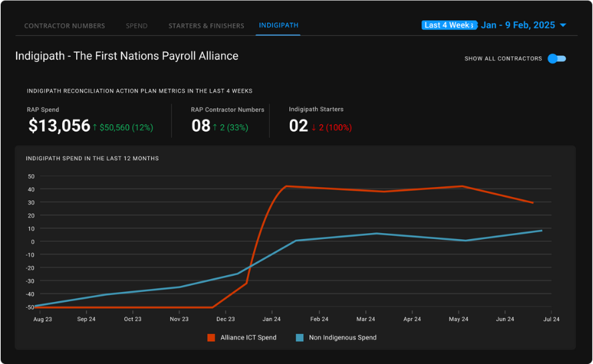Viewport: 593px width, 364px height.
Task: Switch to the Spend tab
Action: point(136,26)
